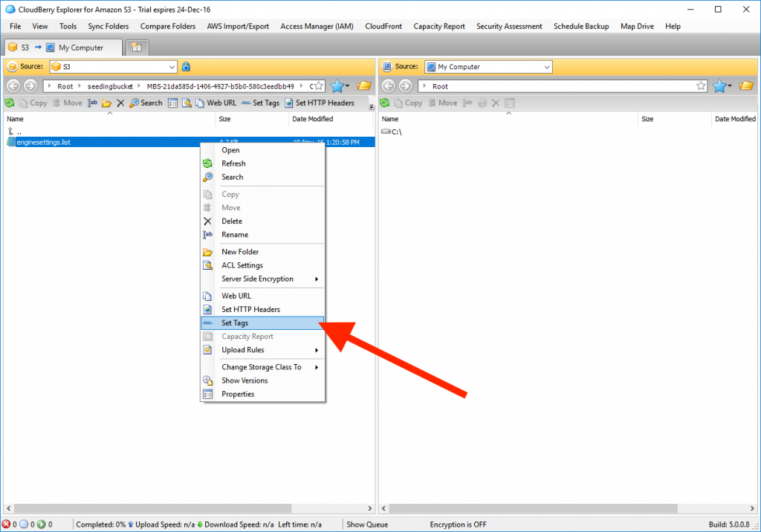The image size is (761, 532).
Task: Click Set HTTP Headers on the toolbar
Action: click(312, 103)
